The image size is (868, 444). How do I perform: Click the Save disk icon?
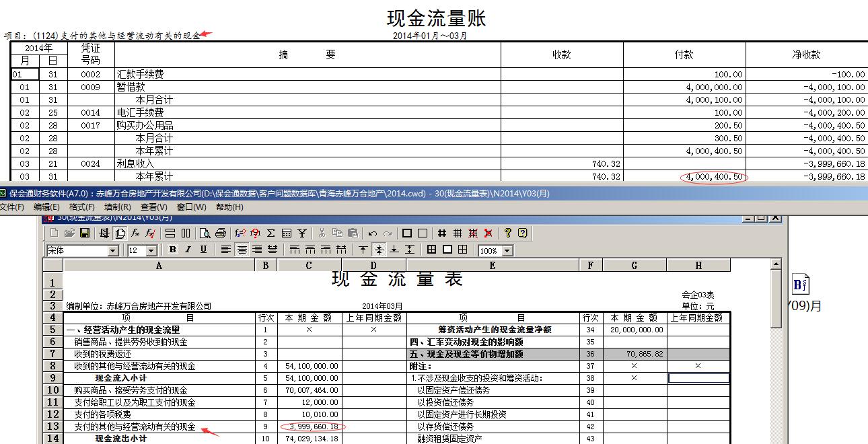tap(85, 233)
